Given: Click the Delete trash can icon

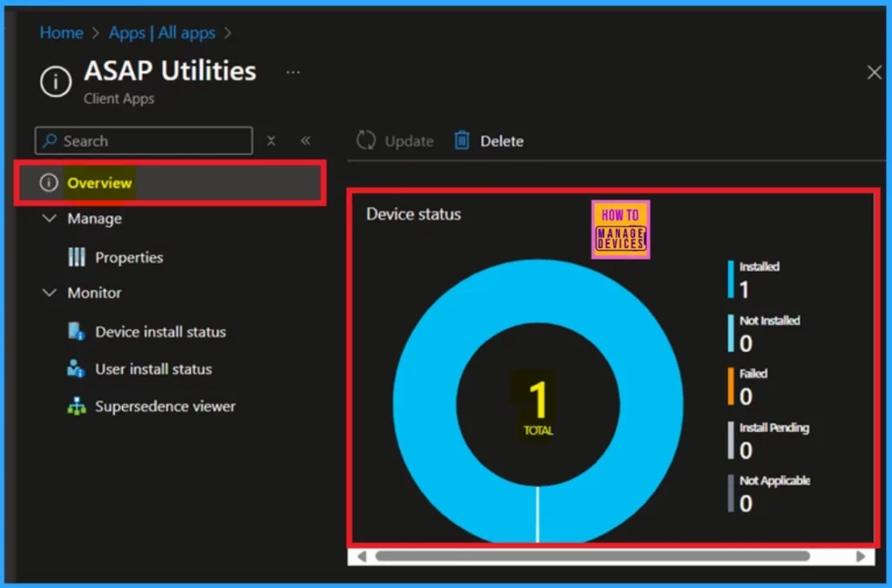Looking at the screenshot, I should pos(462,140).
